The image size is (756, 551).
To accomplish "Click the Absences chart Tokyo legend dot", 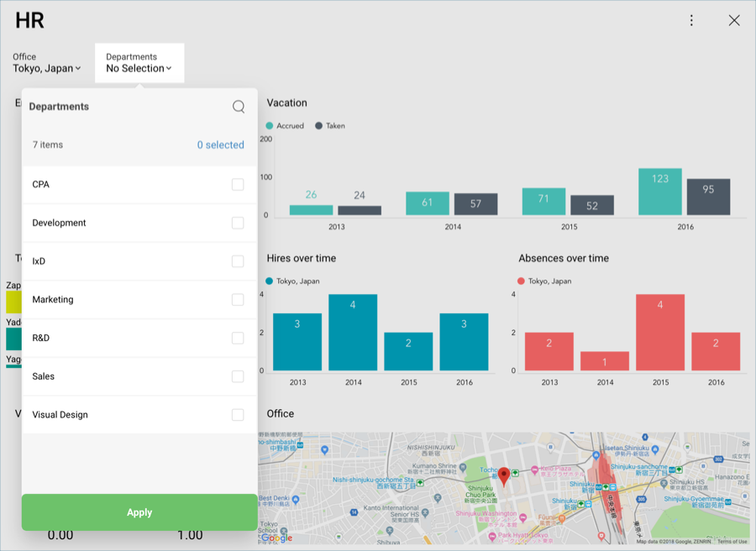I will [522, 281].
